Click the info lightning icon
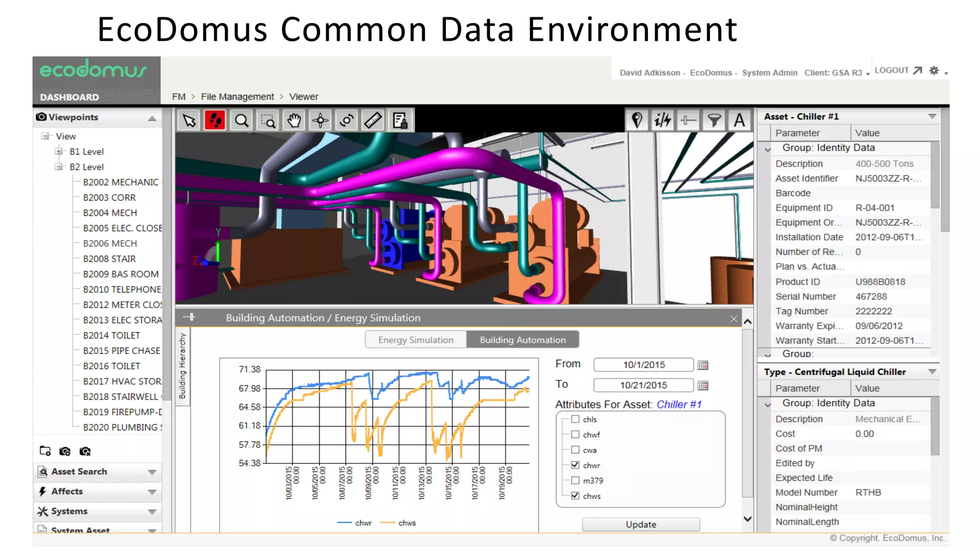Screen dimensions: 980x551 pyautogui.click(x=663, y=120)
